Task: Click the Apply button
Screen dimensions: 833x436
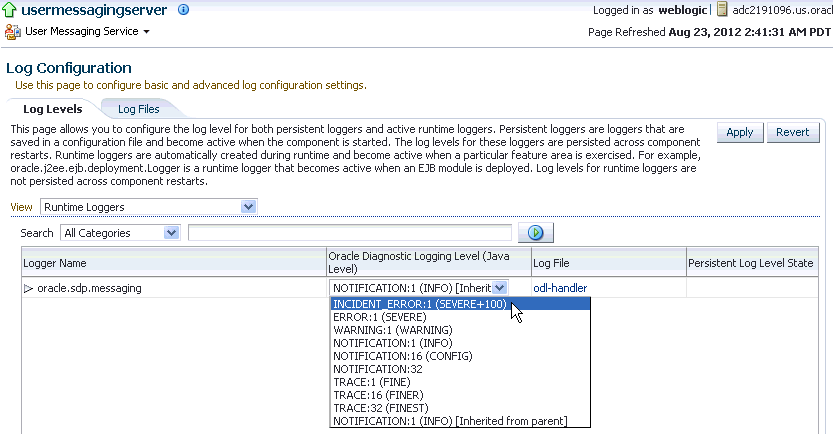Action: coord(740,132)
